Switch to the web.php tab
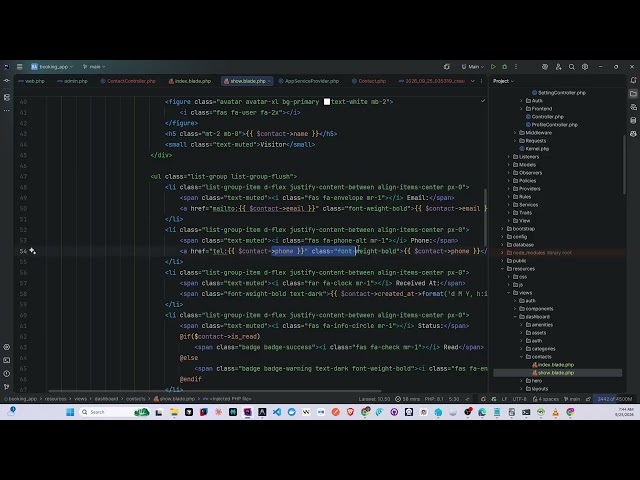Viewport: 640px width, 480px height. coord(32,81)
